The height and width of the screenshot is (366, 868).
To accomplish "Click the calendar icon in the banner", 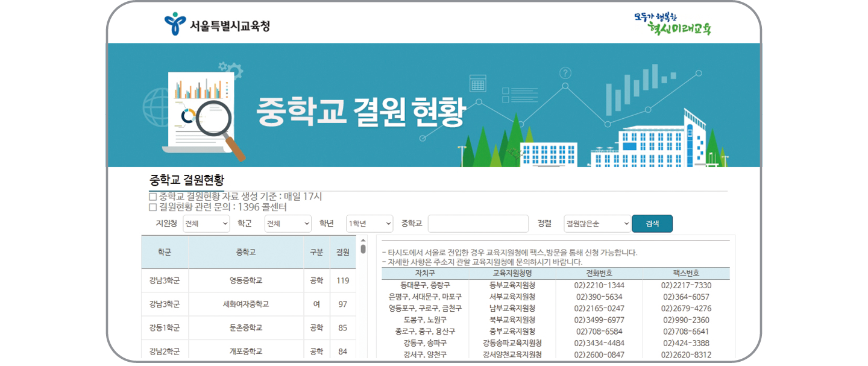I will tap(477, 83).
